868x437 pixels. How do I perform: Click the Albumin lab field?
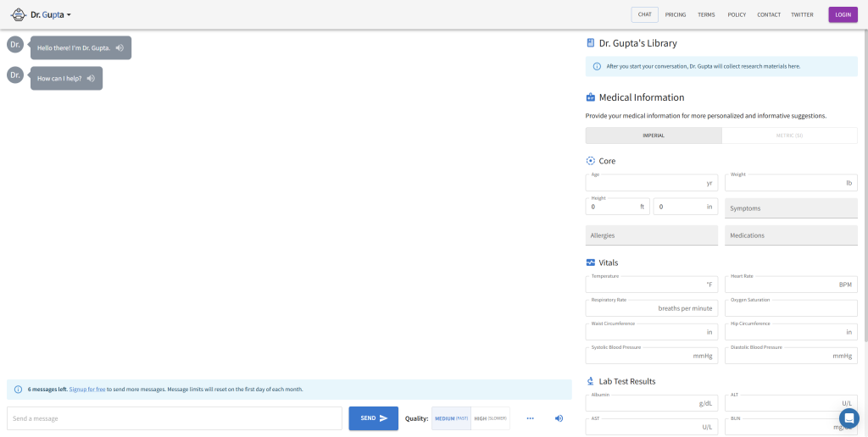pos(652,403)
